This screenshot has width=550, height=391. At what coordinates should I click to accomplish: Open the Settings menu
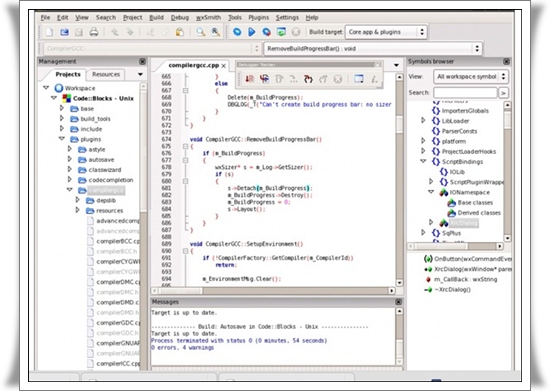(x=287, y=18)
